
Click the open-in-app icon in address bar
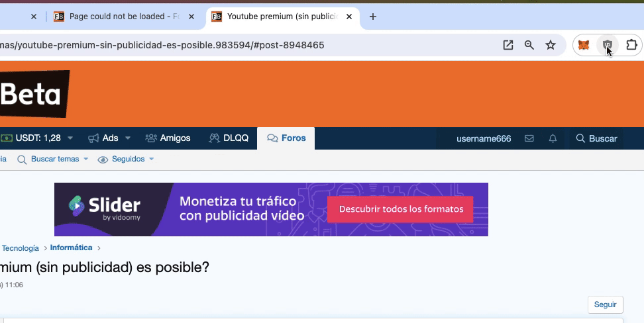(508, 45)
